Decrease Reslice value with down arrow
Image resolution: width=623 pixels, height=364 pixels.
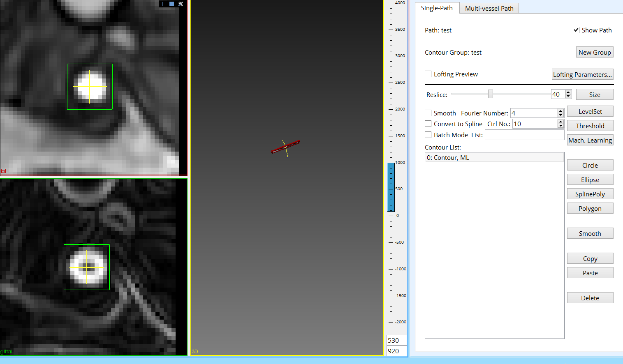pos(568,97)
